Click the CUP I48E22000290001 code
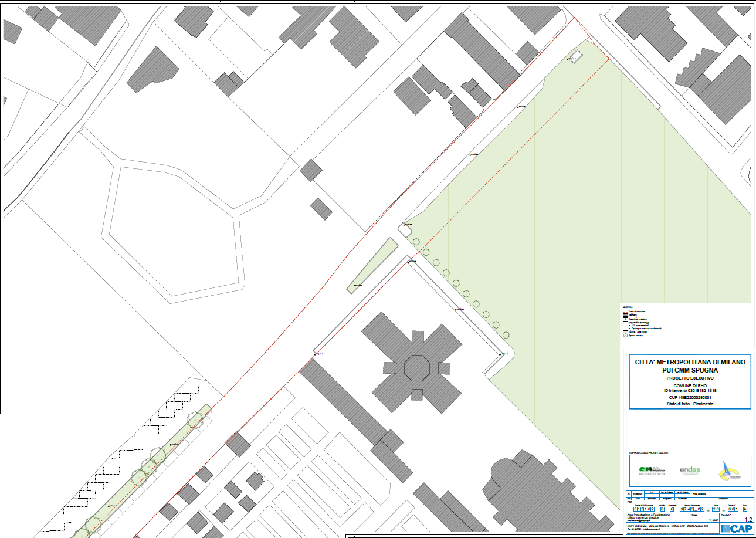Viewport: 756px width, 538px height. (x=689, y=397)
